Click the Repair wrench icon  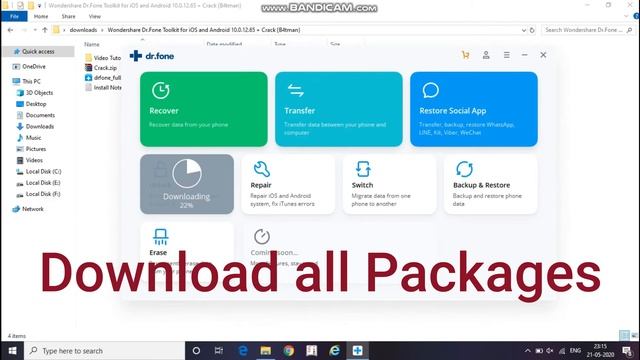coord(262,169)
